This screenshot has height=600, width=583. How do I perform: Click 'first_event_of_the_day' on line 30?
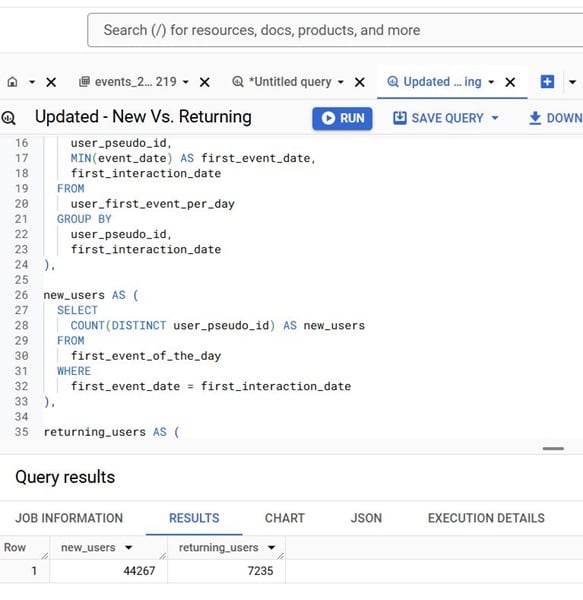click(146, 356)
